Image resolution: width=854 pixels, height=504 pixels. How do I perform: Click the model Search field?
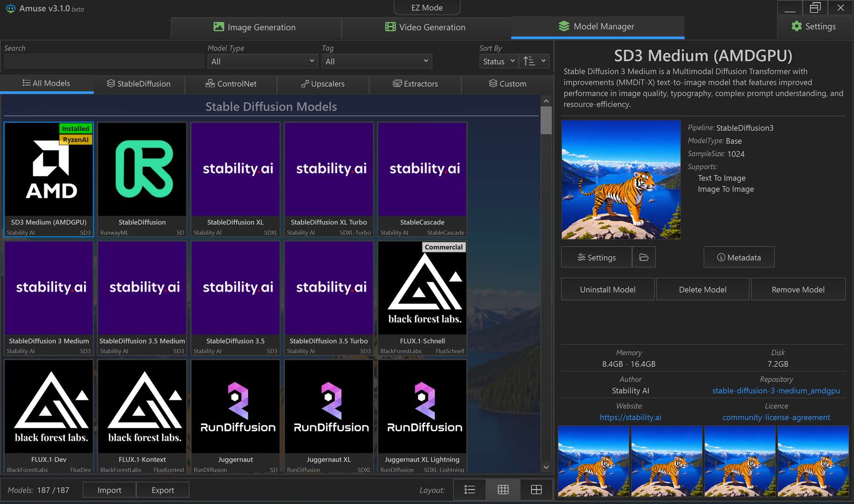point(104,61)
